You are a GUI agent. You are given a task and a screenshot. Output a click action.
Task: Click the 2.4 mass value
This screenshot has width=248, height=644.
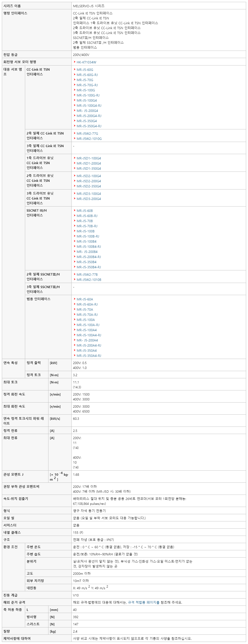tap(75, 631)
